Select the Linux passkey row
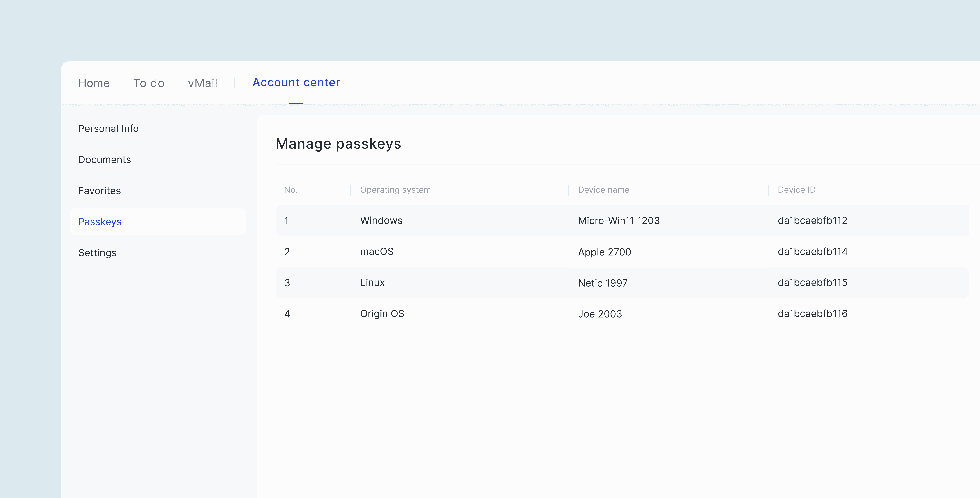The width and height of the screenshot is (980, 498). pyautogui.click(x=372, y=283)
